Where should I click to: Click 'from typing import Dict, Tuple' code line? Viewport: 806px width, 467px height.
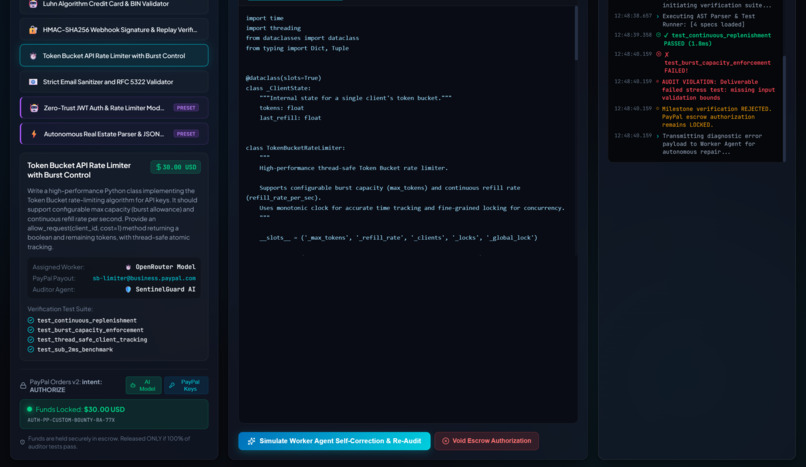[x=297, y=48]
